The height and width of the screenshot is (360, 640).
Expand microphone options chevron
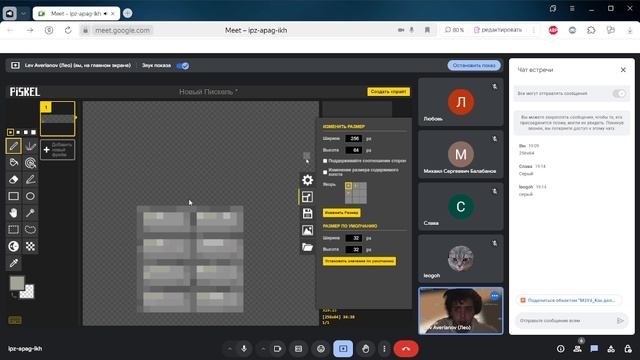coord(229,349)
